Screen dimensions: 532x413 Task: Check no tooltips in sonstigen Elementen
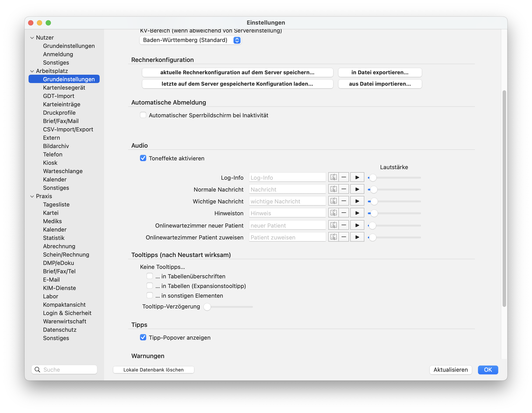[149, 295]
